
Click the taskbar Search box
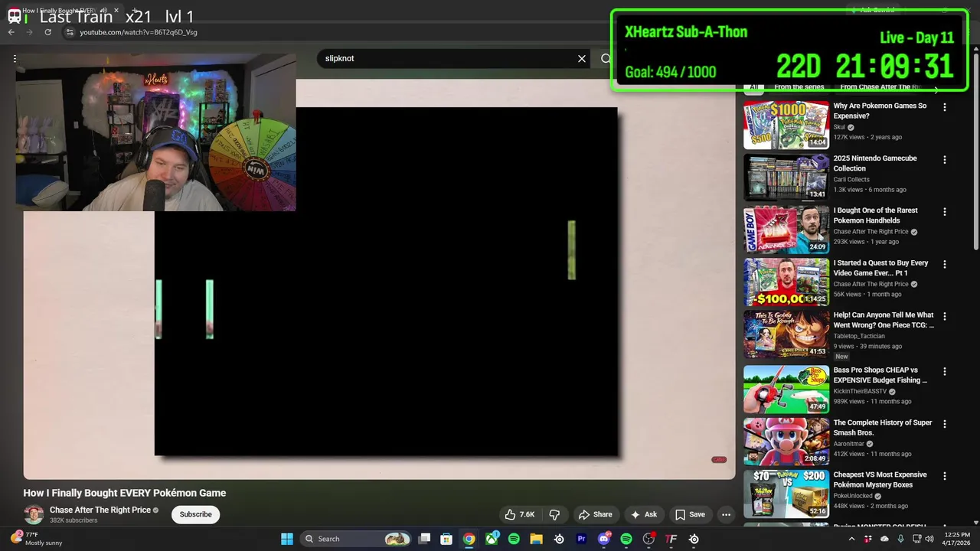coord(355,539)
